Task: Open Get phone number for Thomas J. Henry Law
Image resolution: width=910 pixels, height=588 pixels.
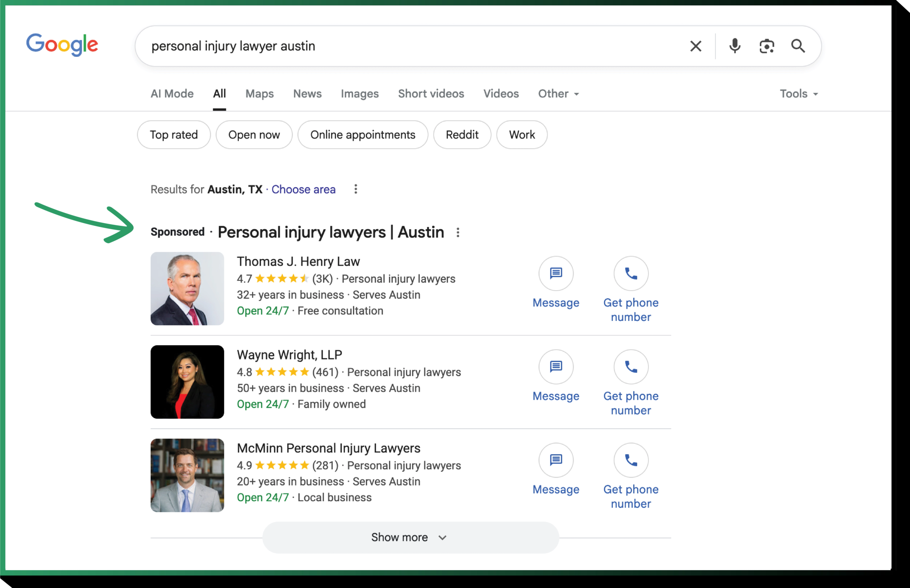Action: click(x=631, y=274)
